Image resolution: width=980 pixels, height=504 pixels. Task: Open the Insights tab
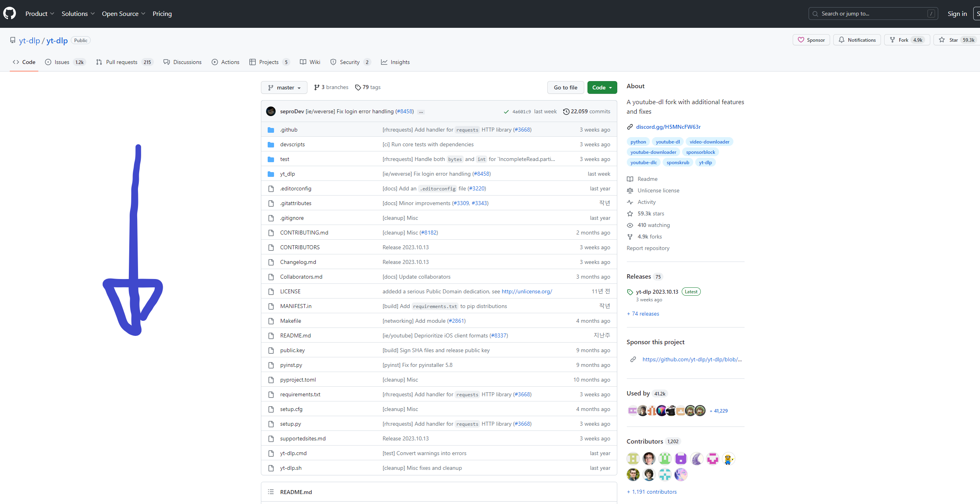click(x=395, y=62)
